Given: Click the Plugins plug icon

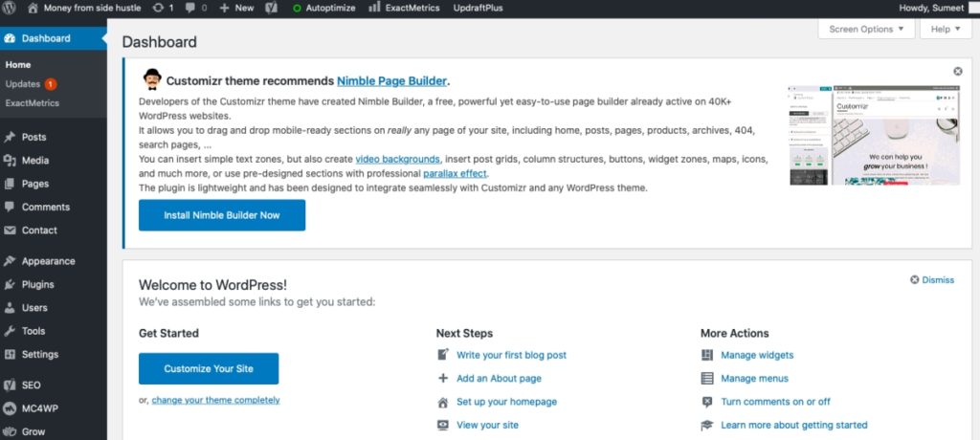Looking at the screenshot, I should coord(10,284).
